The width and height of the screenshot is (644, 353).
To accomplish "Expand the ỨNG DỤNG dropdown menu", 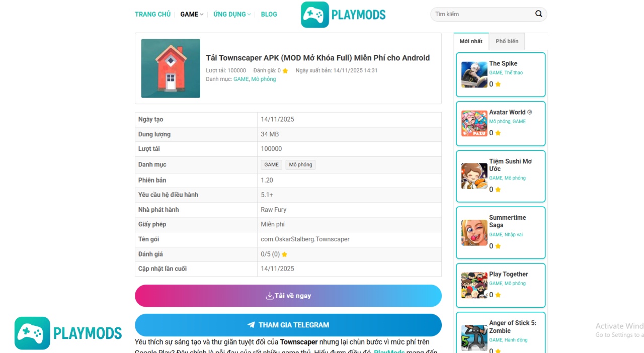I will click(x=232, y=14).
